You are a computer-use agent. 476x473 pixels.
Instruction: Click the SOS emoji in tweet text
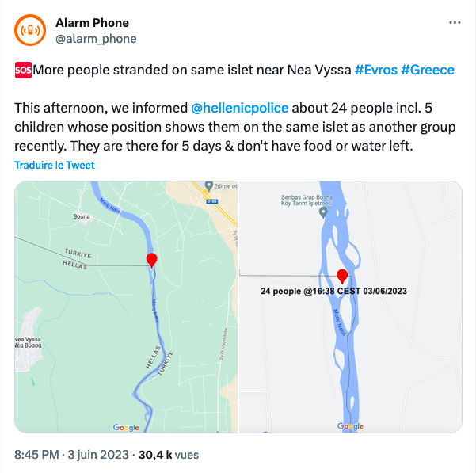pos(23,70)
